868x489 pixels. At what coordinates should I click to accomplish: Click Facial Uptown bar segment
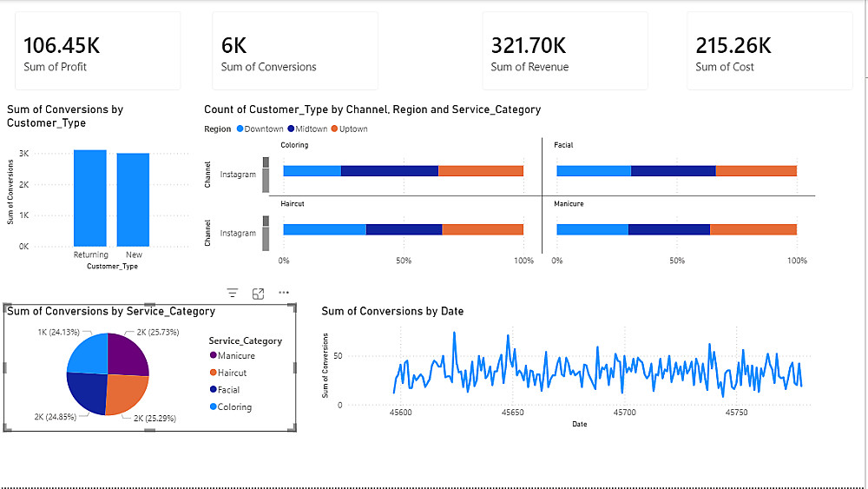(x=756, y=171)
